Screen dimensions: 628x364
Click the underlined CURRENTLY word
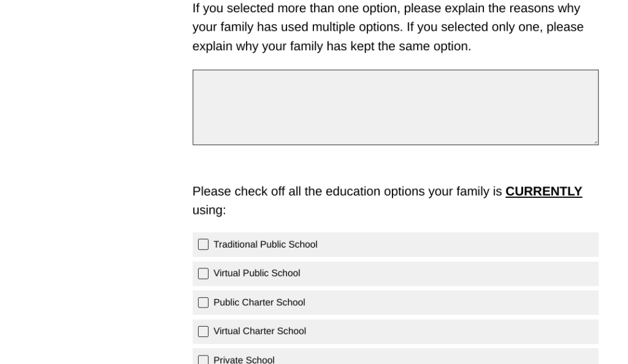[x=543, y=192]
